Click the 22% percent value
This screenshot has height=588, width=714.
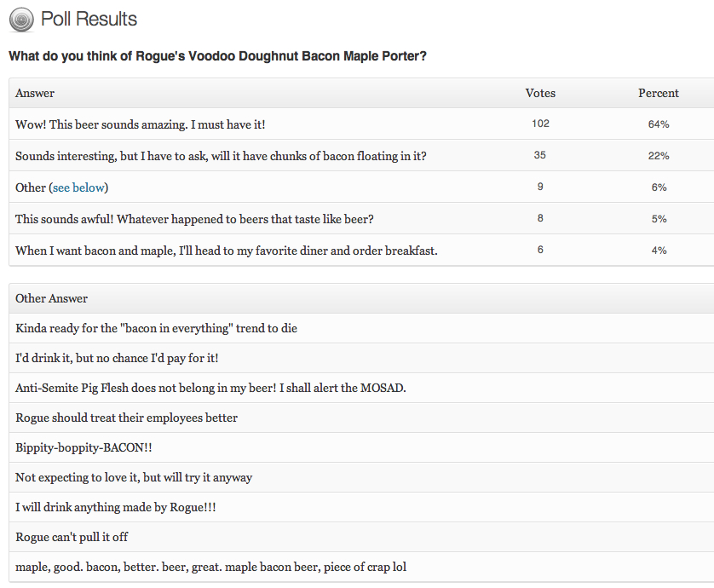point(658,156)
